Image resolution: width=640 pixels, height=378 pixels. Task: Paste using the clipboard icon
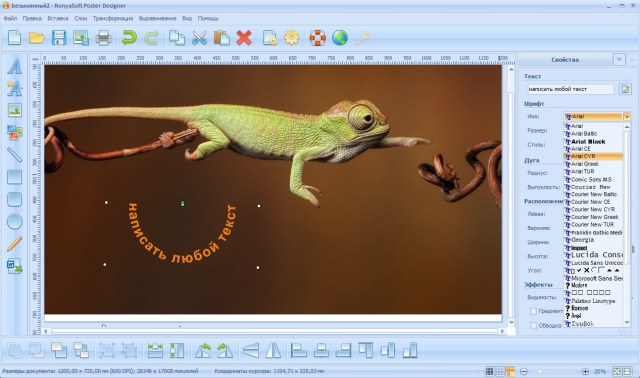coord(222,38)
